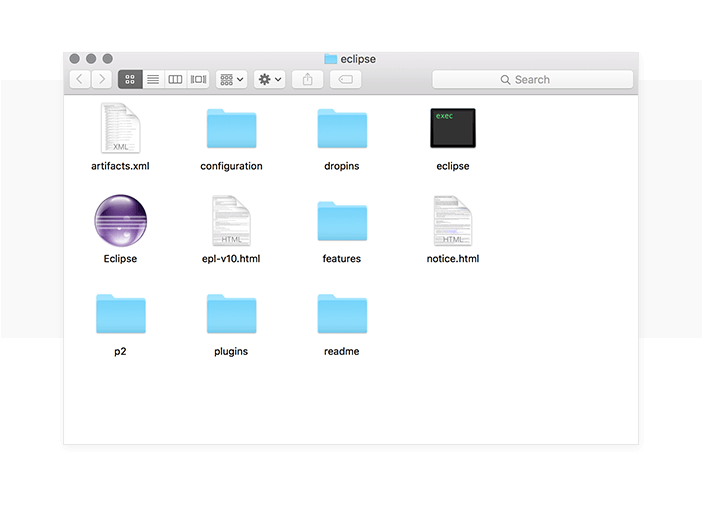Switch to icon view mode
The width and height of the screenshot is (702, 506).
click(x=130, y=79)
